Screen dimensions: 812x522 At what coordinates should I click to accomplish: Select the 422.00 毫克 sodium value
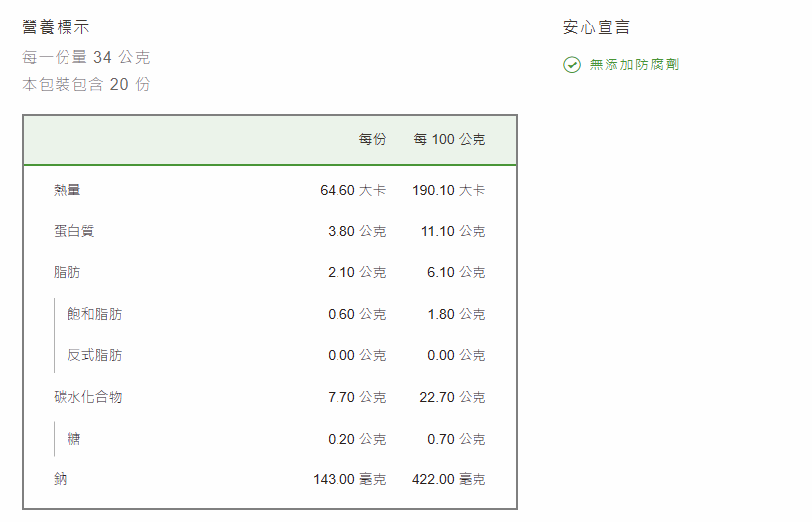449,479
